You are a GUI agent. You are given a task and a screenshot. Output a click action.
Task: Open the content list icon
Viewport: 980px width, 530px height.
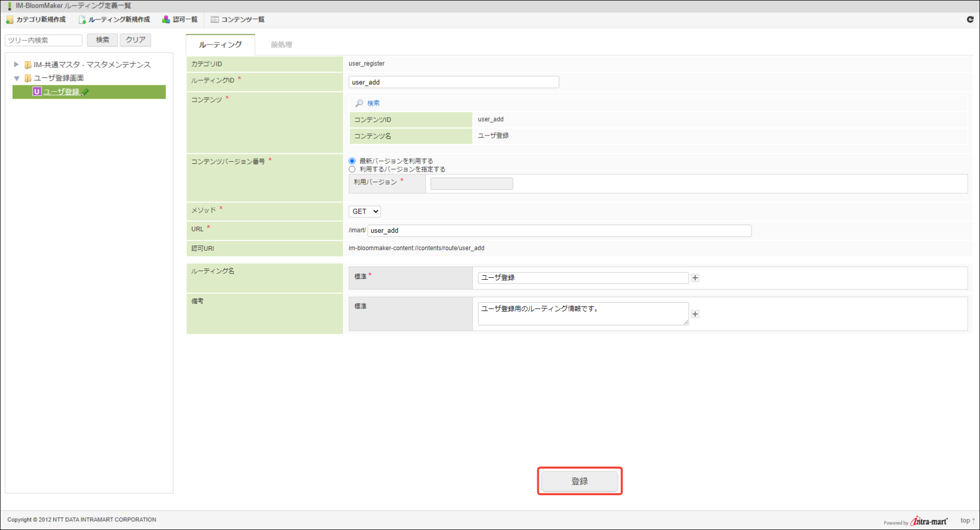pyautogui.click(x=215, y=19)
